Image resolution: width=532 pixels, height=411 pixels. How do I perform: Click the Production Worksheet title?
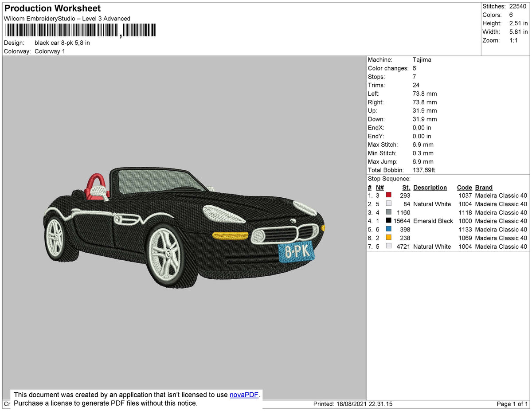pyautogui.click(x=52, y=8)
